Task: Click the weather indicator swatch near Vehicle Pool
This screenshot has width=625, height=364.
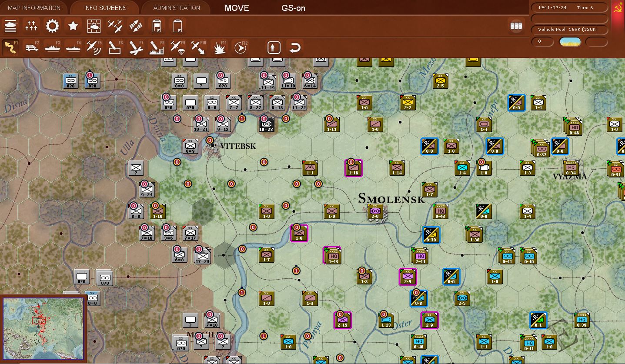Action: point(570,41)
